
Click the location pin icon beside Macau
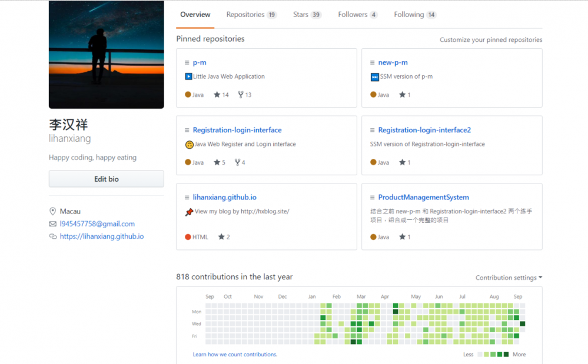tap(53, 211)
